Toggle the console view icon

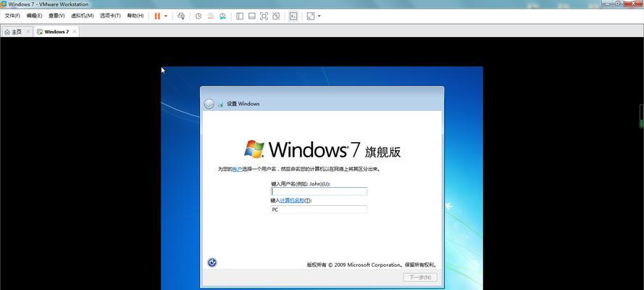click(x=293, y=16)
